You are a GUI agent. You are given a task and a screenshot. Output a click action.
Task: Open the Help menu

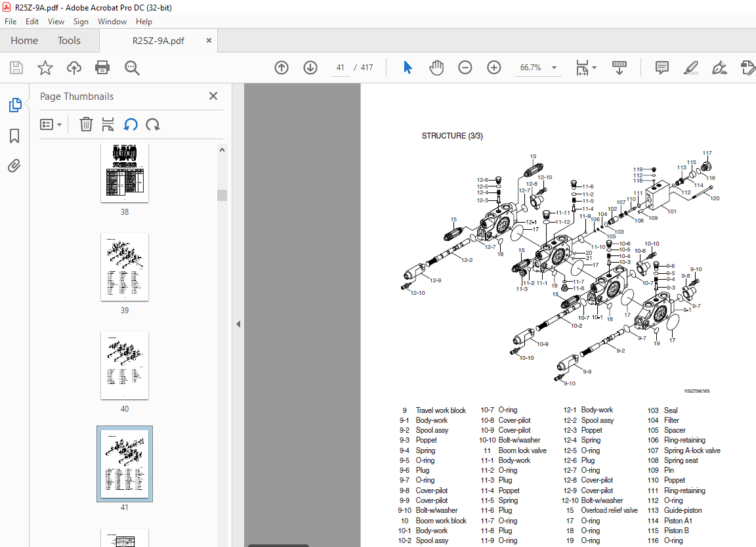[x=144, y=22]
